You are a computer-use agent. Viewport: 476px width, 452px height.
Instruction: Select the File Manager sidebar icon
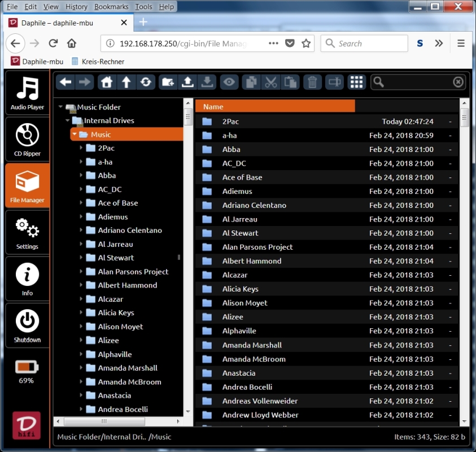[x=27, y=185]
